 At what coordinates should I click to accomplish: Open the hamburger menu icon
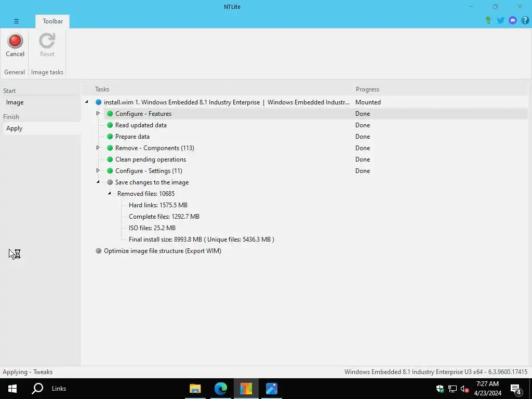coord(16,21)
